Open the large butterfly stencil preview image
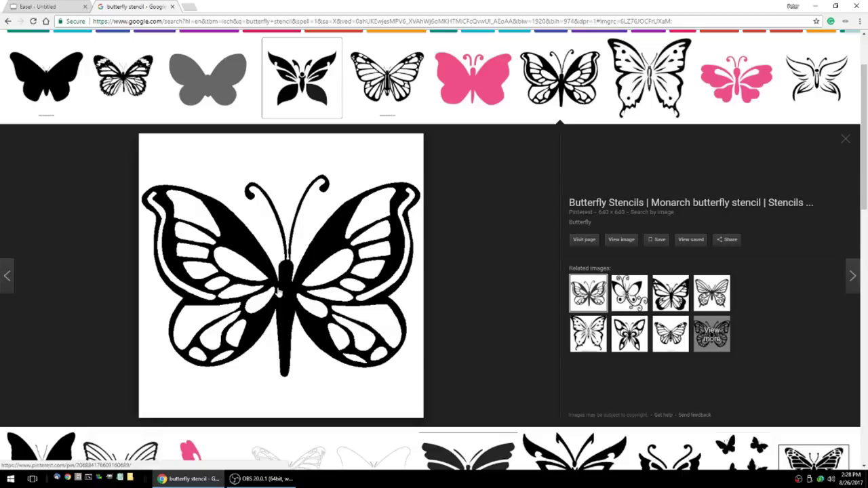Viewport: 868px width, 488px height. pos(281,275)
